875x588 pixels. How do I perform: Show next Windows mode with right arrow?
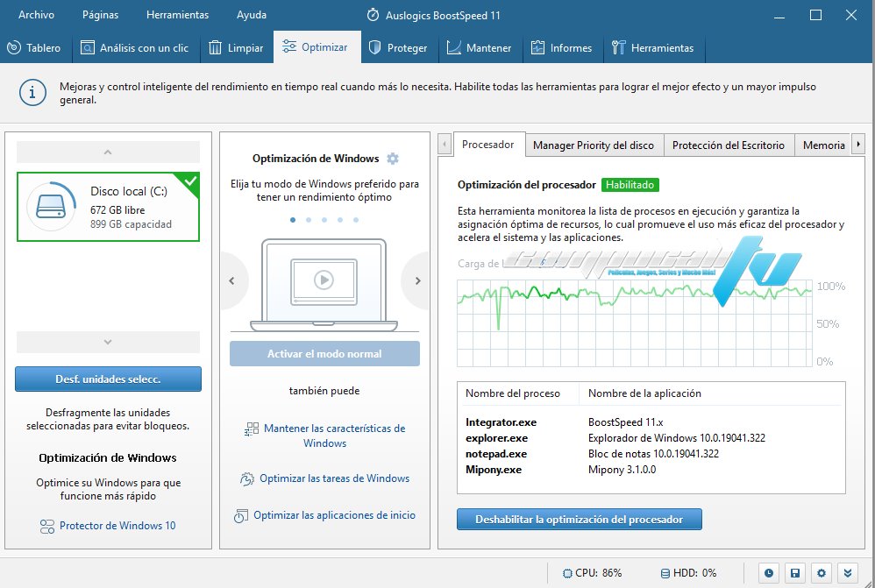pyautogui.click(x=419, y=281)
